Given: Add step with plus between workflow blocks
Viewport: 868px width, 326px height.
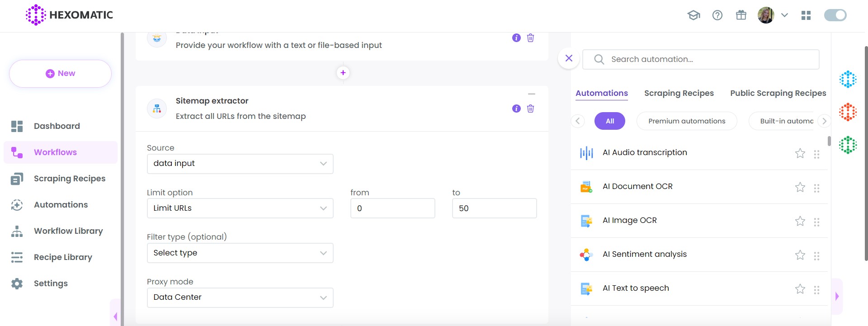Looking at the screenshot, I should pyautogui.click(x=343, y=73).
